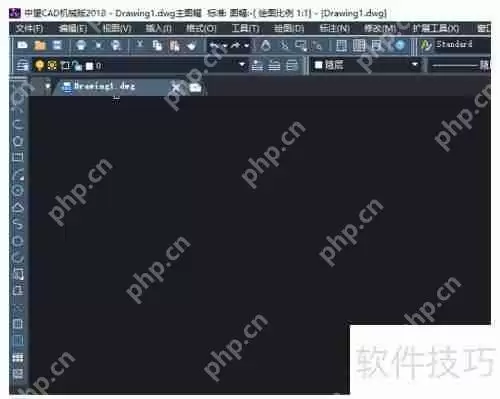This screenshot has width=500, height=399.
Task: Paste from clipboard with the Paste icon
Action: 174,46
